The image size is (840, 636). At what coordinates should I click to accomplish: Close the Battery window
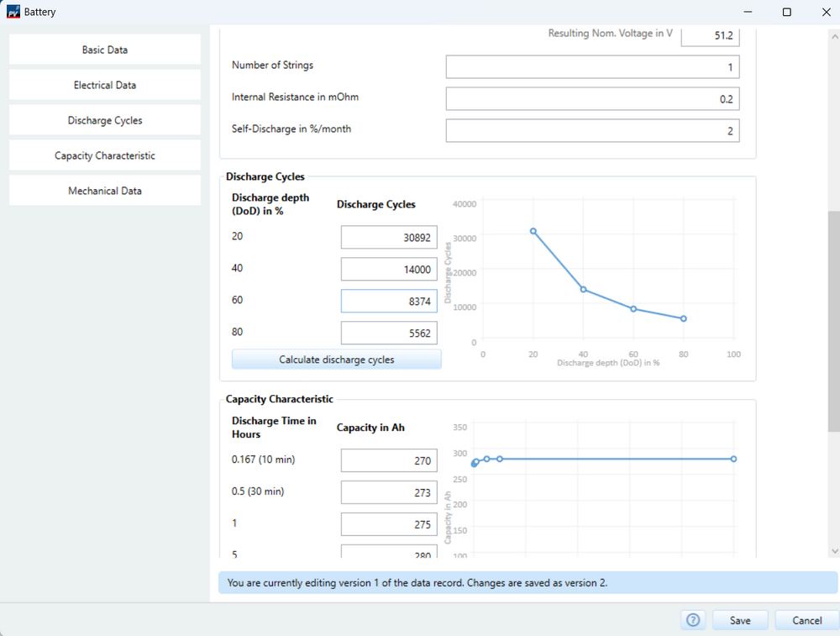826,12
